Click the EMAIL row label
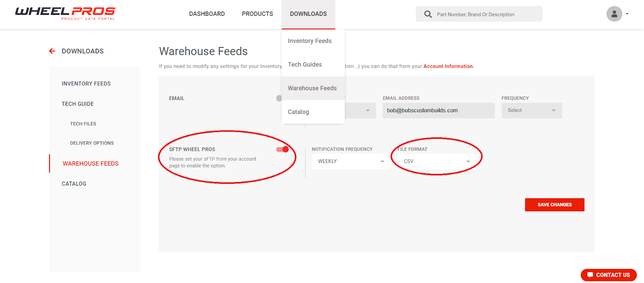Viewport: 644px width, 283px height. [177, 98]
